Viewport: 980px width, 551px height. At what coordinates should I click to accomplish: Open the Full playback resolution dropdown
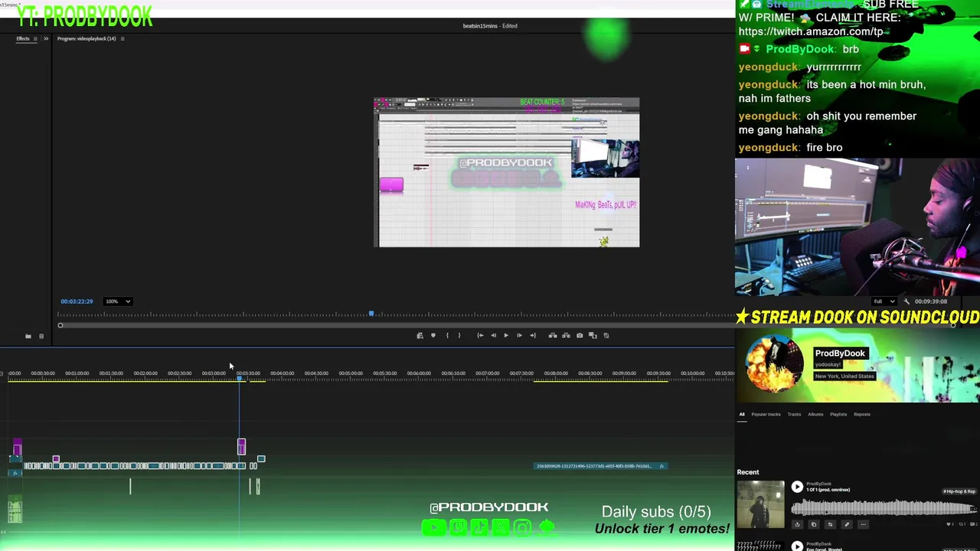tap(884, 302)
